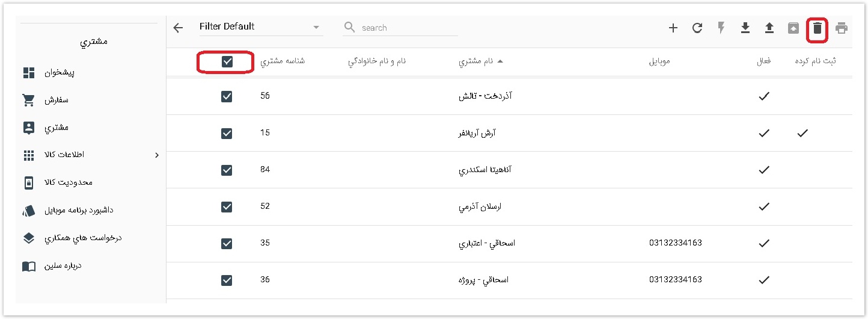Click the cards icon beside داشبورد برنامه موبایل
This screenshot has width=868, height=319.
point(29,211)
